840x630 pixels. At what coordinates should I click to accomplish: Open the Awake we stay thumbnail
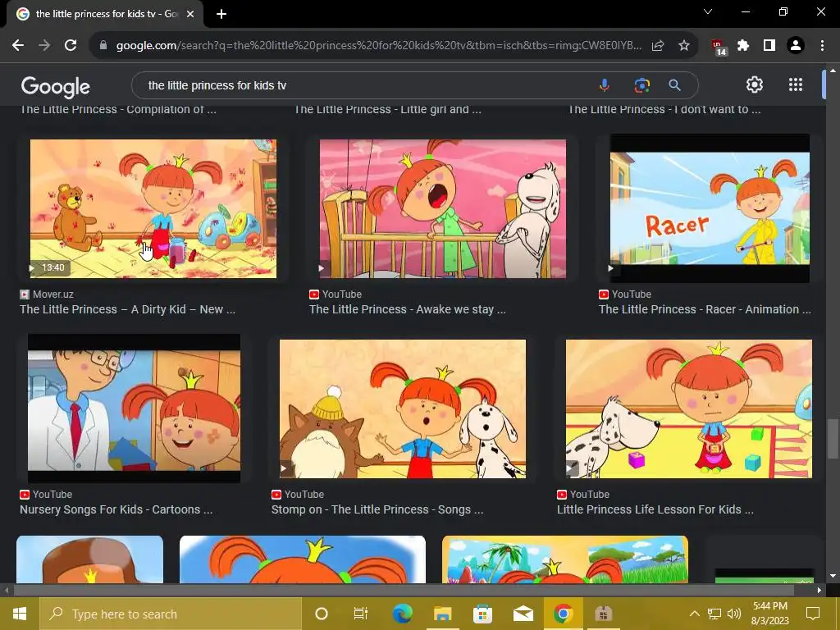click(x=442, y=208)
